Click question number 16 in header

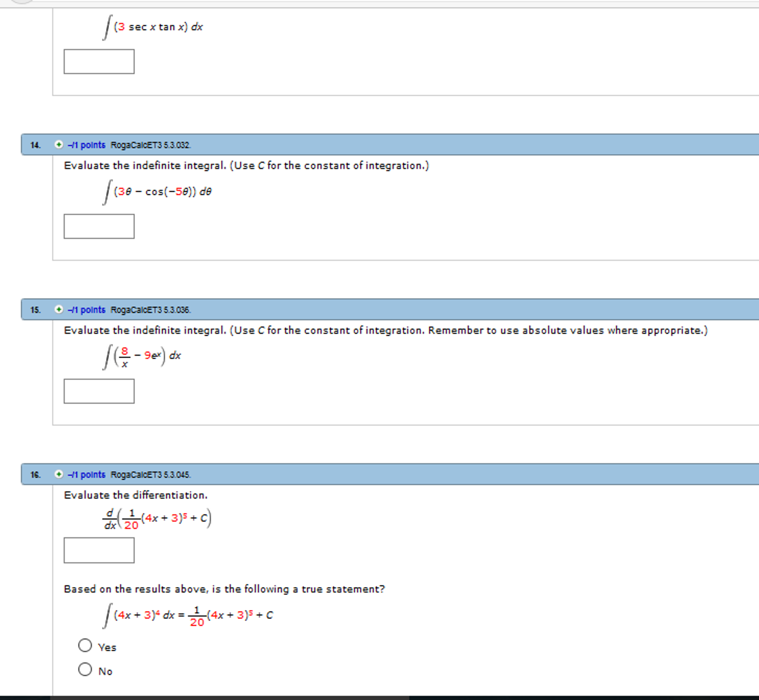pyautogui.click(x=35, y=475)
